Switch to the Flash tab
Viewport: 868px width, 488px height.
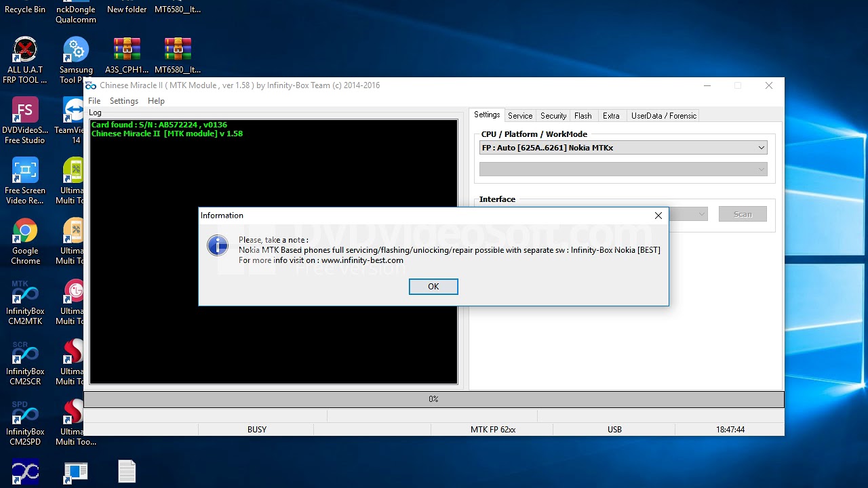(x=583, y=116)
